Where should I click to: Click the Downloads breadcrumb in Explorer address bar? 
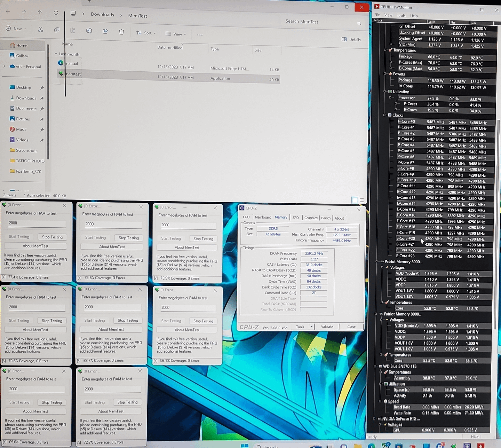pos(102,14)
